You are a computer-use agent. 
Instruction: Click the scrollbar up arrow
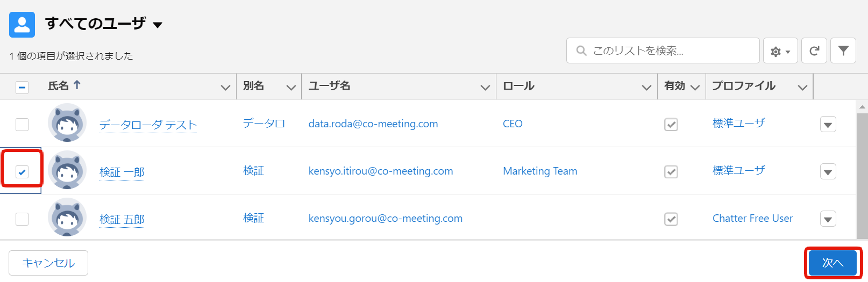tap(862, 107)
